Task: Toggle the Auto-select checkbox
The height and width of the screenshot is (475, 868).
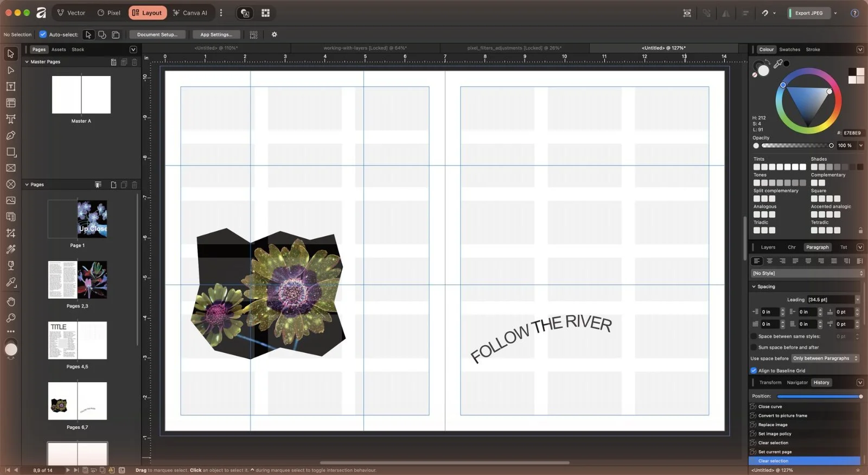Action: click(43, 34)
